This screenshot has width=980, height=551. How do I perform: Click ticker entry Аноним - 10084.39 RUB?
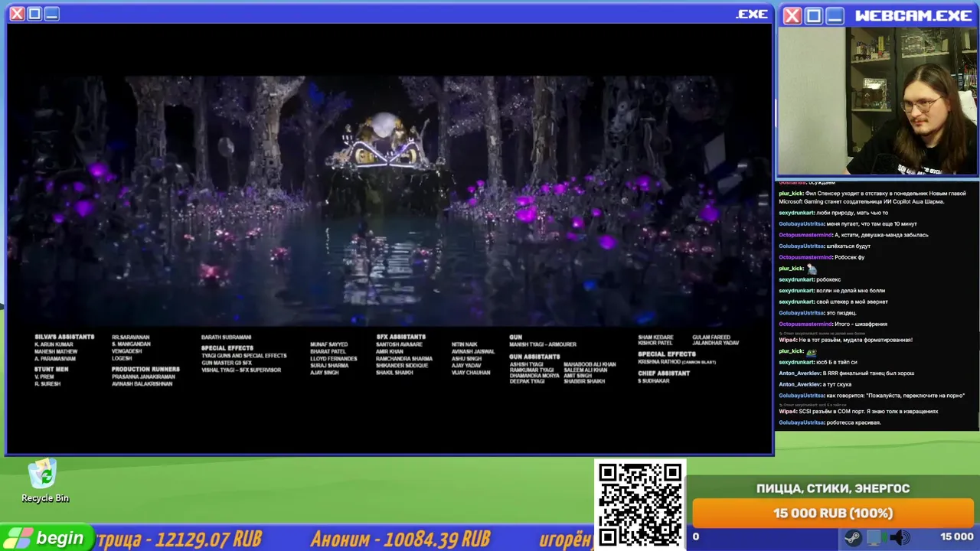click(x=400, y=539)
